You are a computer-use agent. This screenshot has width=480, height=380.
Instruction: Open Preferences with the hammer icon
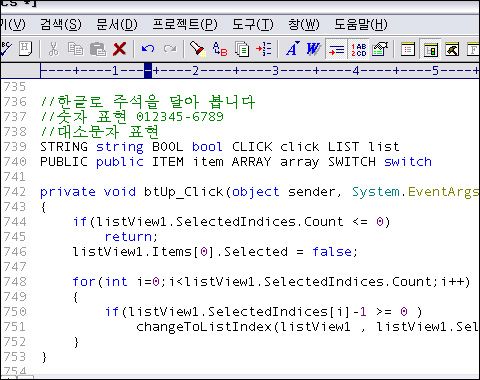(x=452, y=49)
